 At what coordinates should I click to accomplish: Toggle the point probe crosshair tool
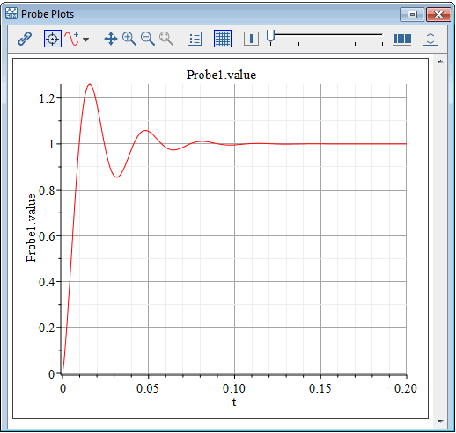(53, 39)
